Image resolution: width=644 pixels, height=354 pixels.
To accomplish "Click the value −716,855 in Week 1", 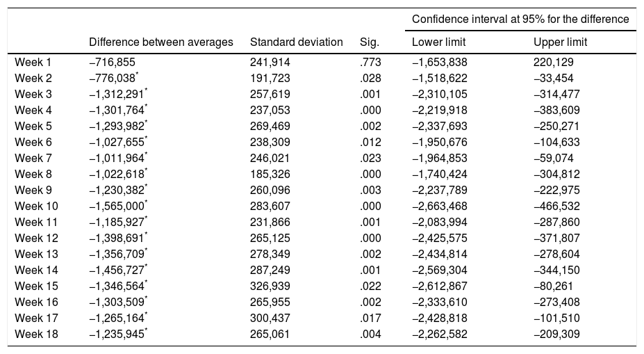I will click(x=113, y=62).
